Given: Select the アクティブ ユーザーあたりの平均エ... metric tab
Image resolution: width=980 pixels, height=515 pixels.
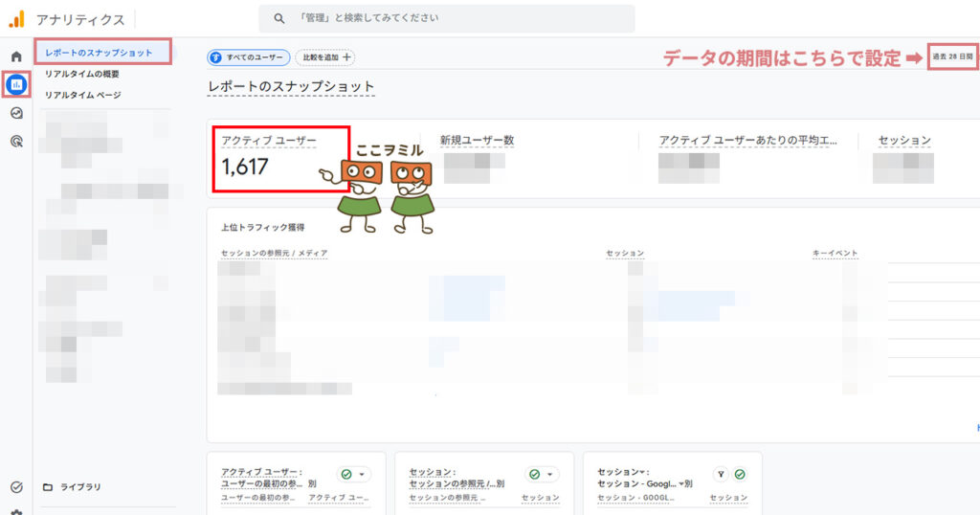Looking at the screenshot, I should [x=747, y=141].
